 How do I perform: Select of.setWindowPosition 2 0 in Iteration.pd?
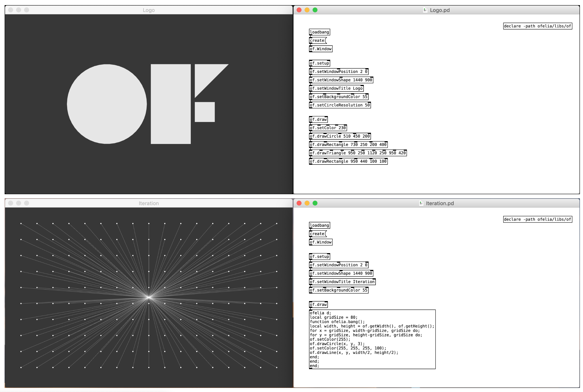[x=339, y=265]
